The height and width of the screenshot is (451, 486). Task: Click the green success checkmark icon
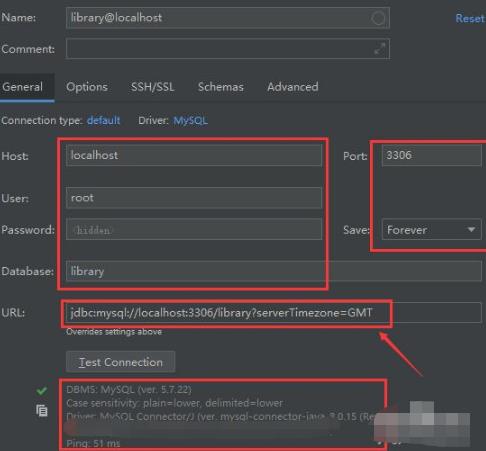pyautogui.click(x=42, y=390)
